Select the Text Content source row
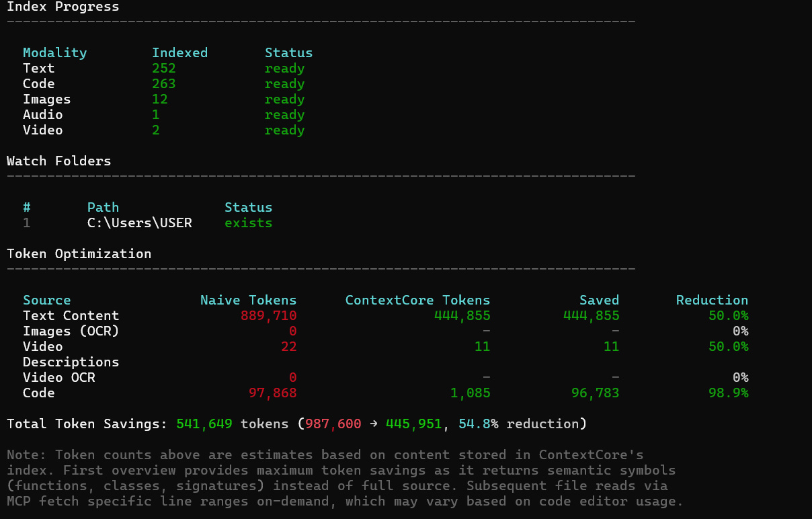 (71, 315)
